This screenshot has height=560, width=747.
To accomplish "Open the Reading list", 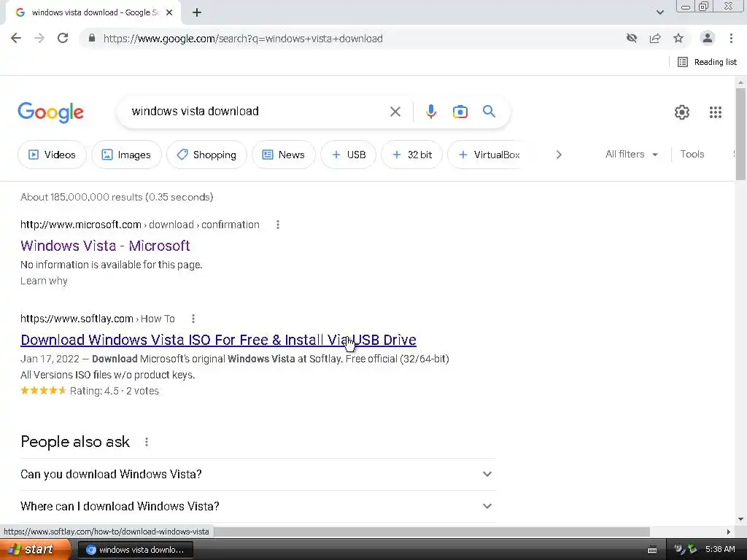I will tap(707, 62).
